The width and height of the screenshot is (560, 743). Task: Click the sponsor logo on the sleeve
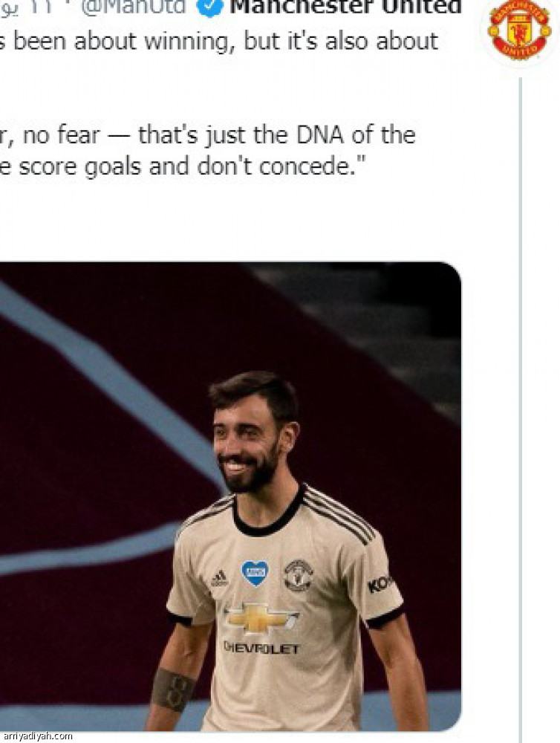pyautogui.click(x=380, y=585)
